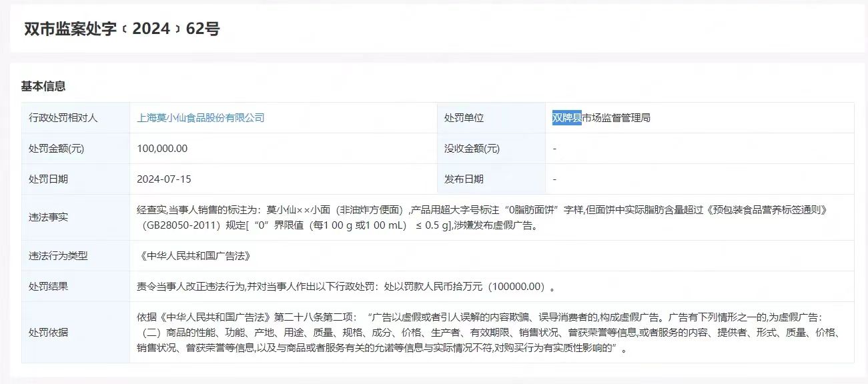Click the 没收金额(元) label cell
Image resolution: width=868 pixels, height=384 pixels.
pos(472,149)
